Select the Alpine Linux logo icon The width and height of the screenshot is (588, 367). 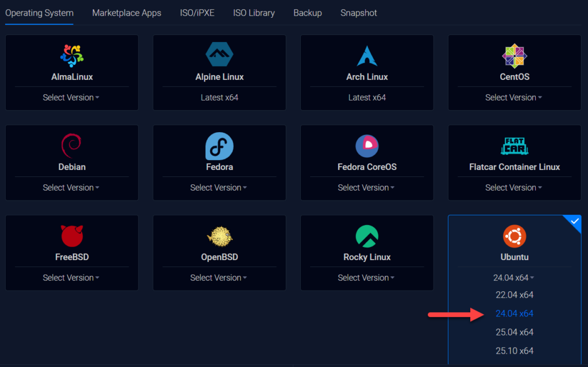pyautogui.click(x=219, y=55)
